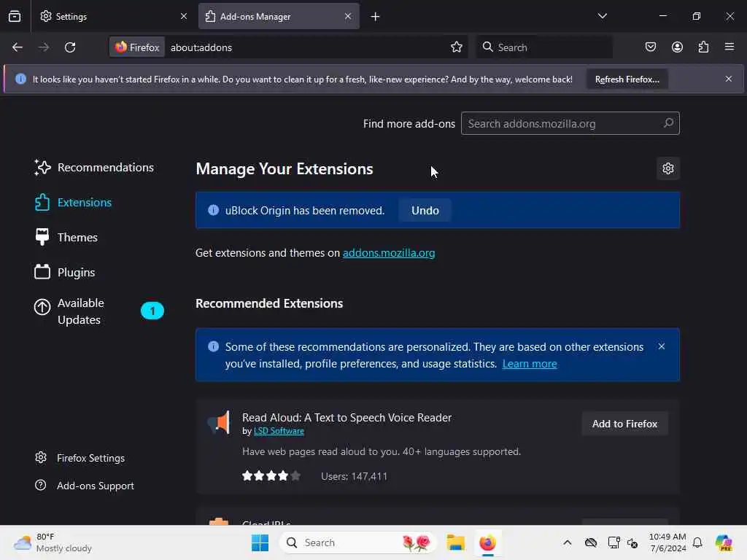Click the muted volume tray icon
This screenshot has height=560, width=747.
[632, 542]
